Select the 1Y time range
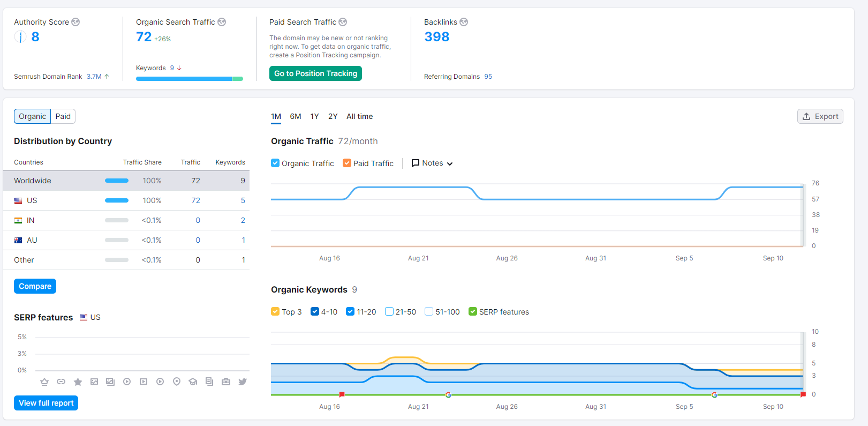This screenshot has height=426, width=868. pos(315,116)
